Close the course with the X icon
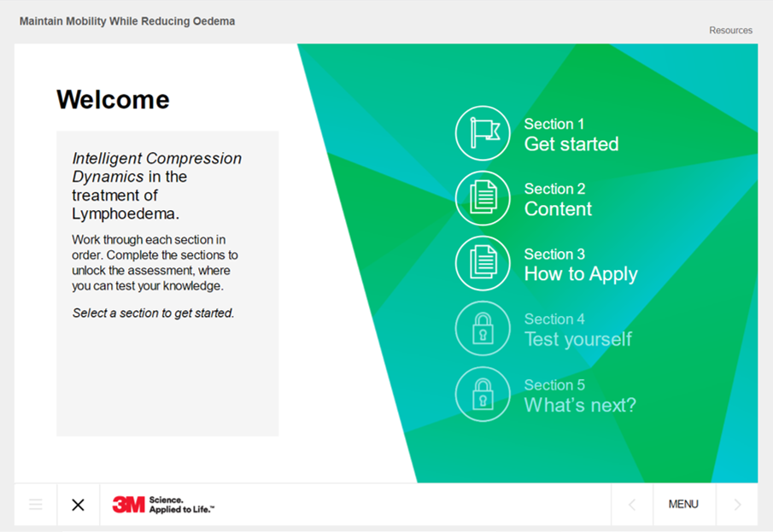This screenshot has width=773, height=532. click(78, 505)
